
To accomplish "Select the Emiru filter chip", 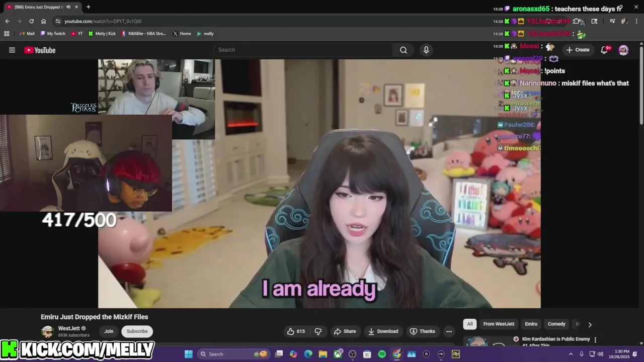I will coord(531,324).
